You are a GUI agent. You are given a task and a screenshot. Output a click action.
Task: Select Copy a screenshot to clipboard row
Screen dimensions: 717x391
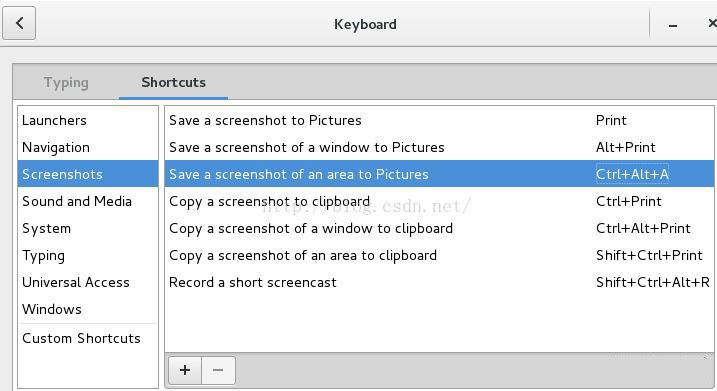click(x=439, y=201)
